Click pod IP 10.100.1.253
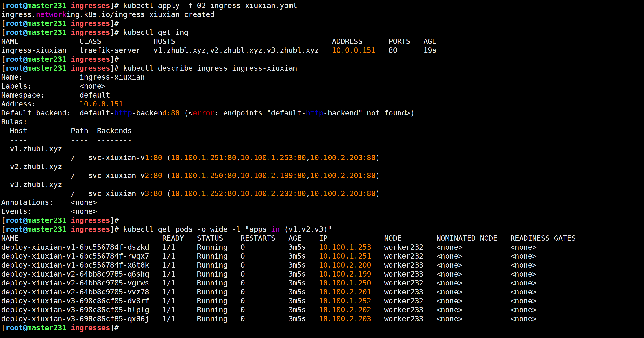Screen dimensions: 644x338 pos(345,247)
